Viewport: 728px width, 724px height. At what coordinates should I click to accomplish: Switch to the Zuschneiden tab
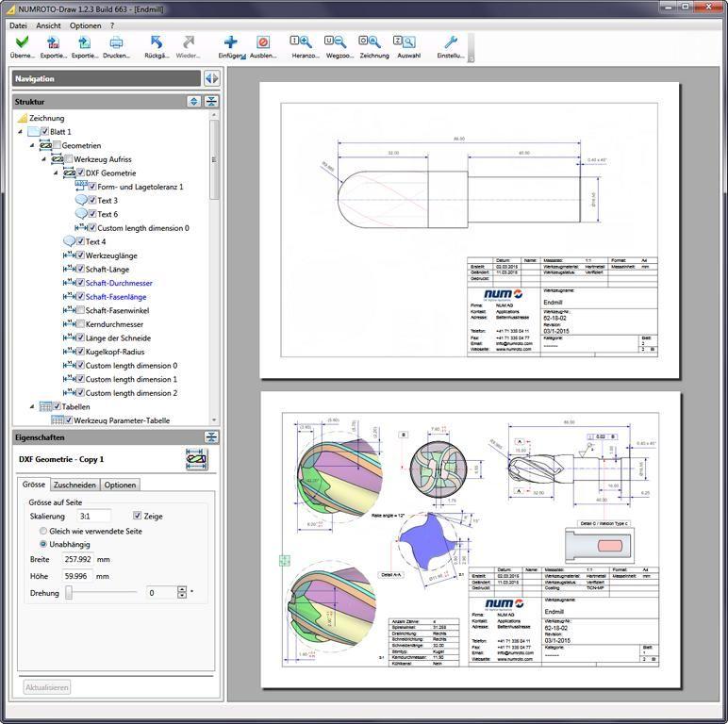pyautogui.click(x=74, y=485)
